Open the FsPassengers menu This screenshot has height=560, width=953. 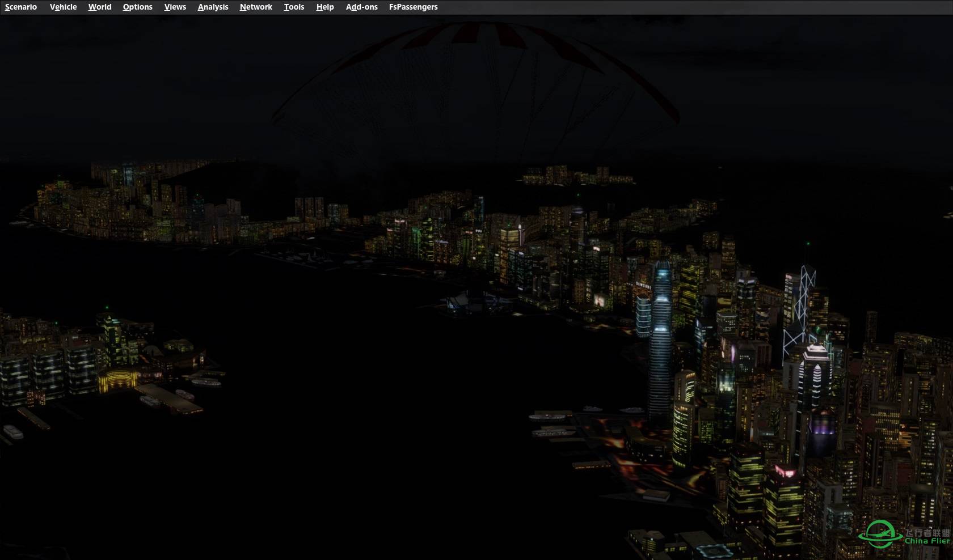pyautogui.click(x=413, y=7)
